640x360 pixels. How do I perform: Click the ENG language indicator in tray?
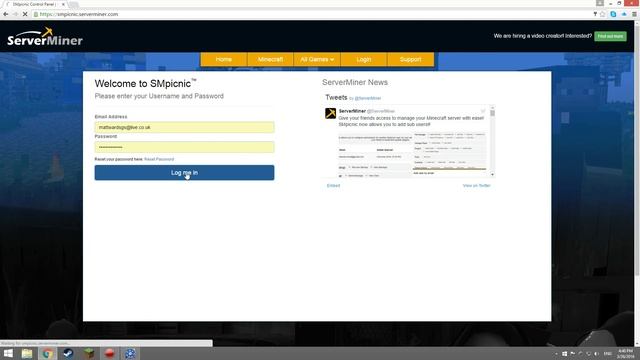click(x=608, y=354)
